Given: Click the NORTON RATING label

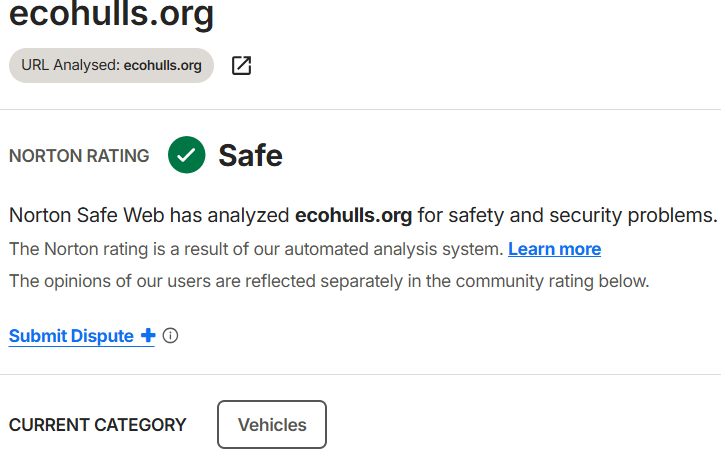Looking at the screenshot, I should (x=79, y=156).
